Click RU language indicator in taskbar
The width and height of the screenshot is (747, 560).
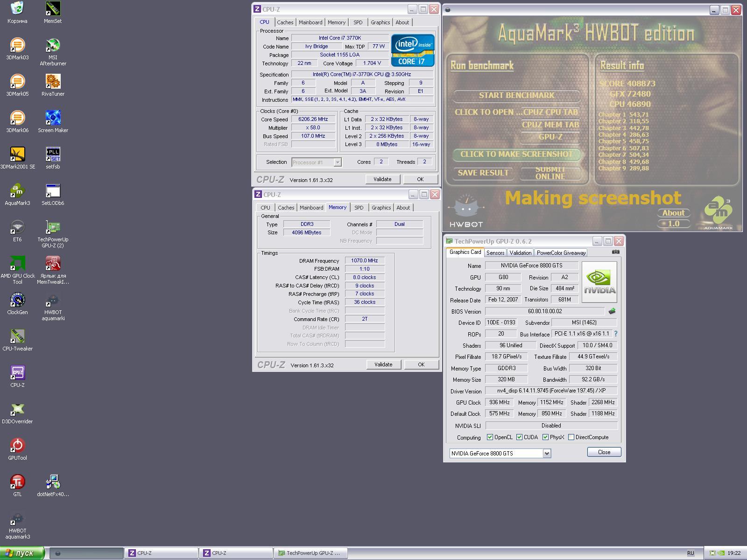pos(691,553)
